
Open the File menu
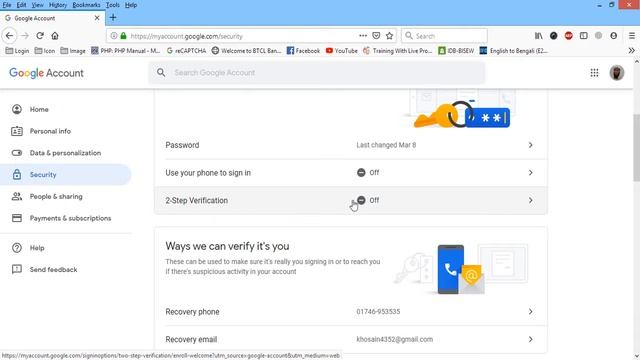(7, 5)
